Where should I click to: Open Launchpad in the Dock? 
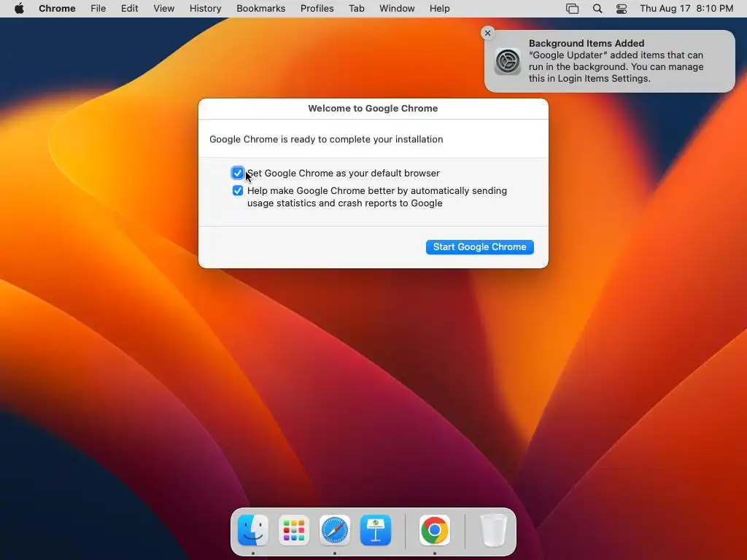point(294,530)
